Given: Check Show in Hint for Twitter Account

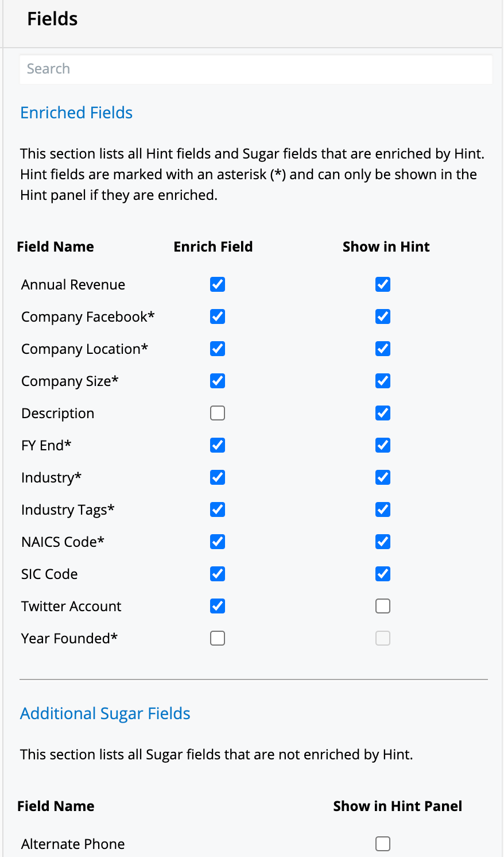Looking at the screenshot, I should click(383, 606).
